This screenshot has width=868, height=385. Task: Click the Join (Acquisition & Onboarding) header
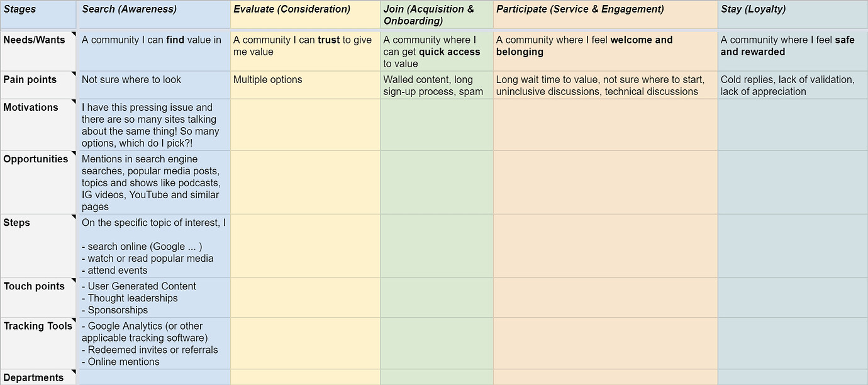(437, 14)
